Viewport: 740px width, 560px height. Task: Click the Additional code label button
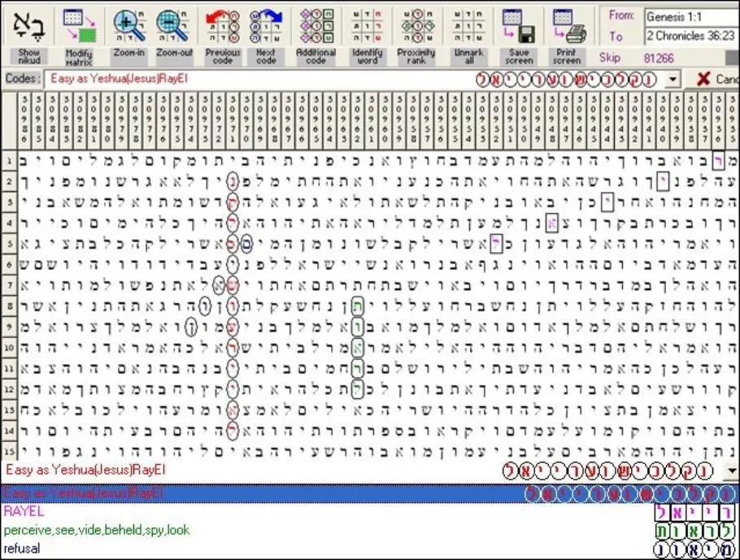tap(316, 57)
